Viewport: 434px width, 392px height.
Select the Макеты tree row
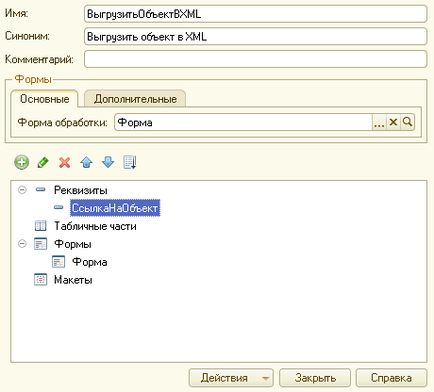point(73,280)
